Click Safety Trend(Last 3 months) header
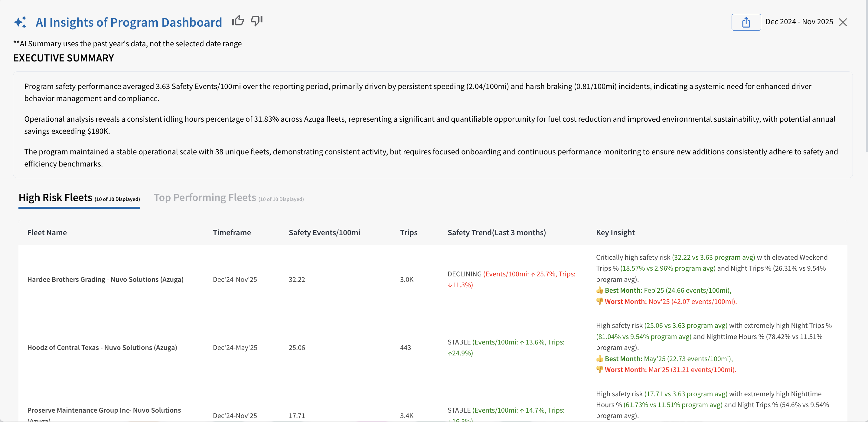868x422 pixels. (496, 232)
